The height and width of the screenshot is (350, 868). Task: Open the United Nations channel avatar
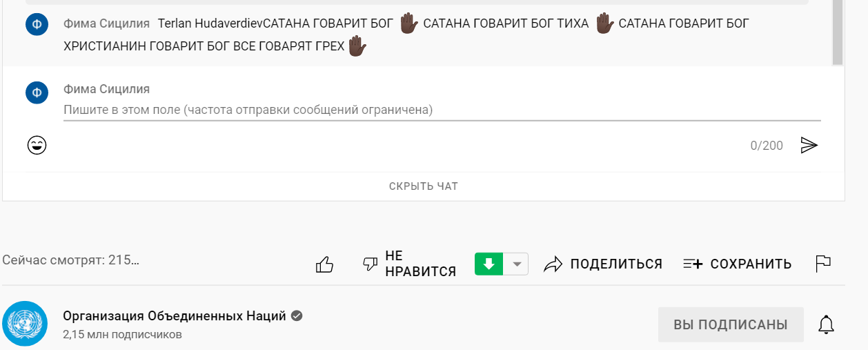[25, 324]
